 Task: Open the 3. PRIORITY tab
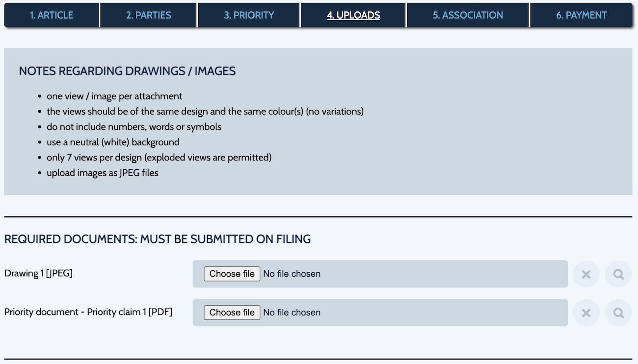[x=249, y=15]
